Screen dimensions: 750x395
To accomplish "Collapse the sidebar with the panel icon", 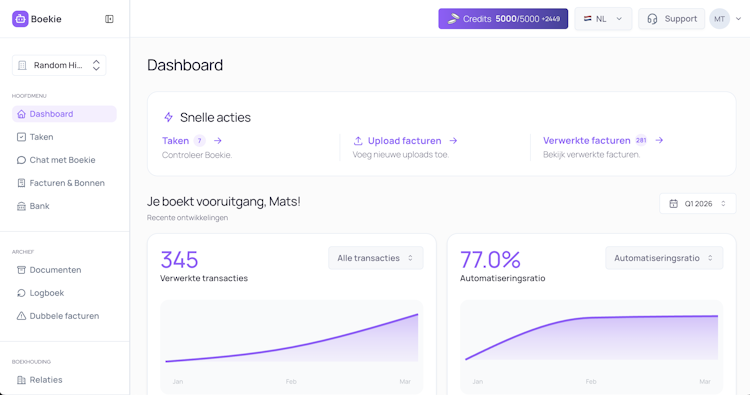I will [109, 19].
